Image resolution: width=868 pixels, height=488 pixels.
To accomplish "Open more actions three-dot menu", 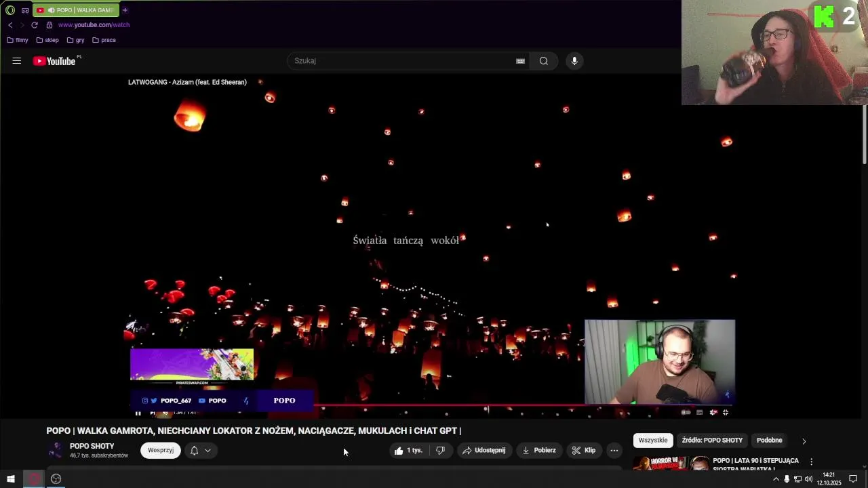I will [x=614, y=450].
